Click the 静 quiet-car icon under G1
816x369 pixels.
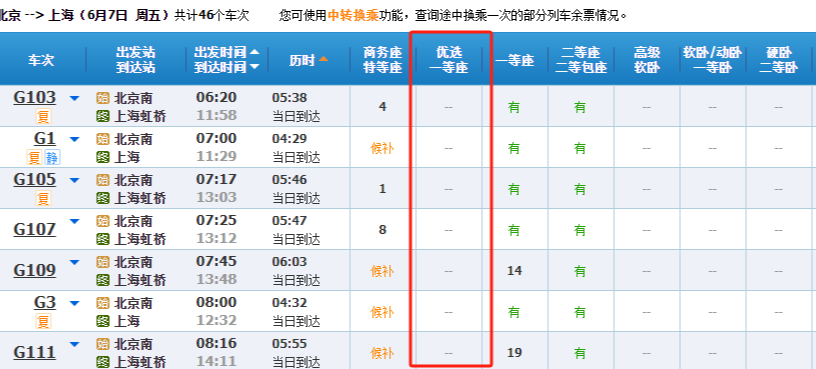pos(53,157)
